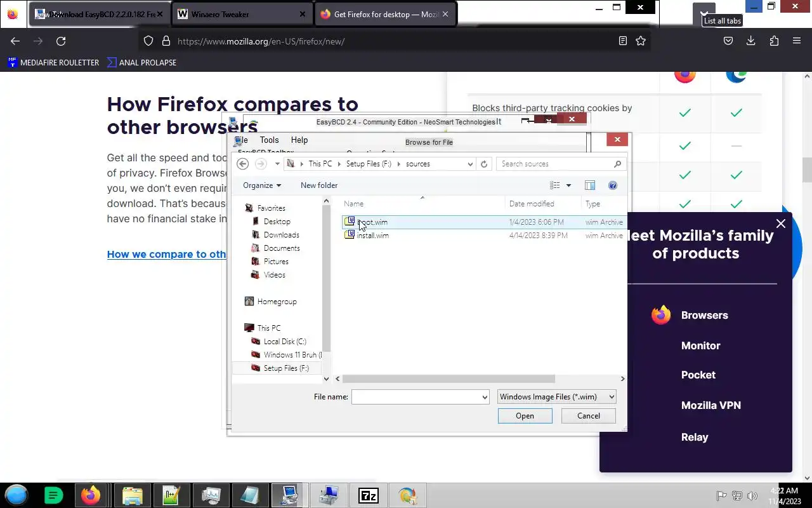
Task: Open Firefox Extensions puzzle icon
Action: coord(774,41)
